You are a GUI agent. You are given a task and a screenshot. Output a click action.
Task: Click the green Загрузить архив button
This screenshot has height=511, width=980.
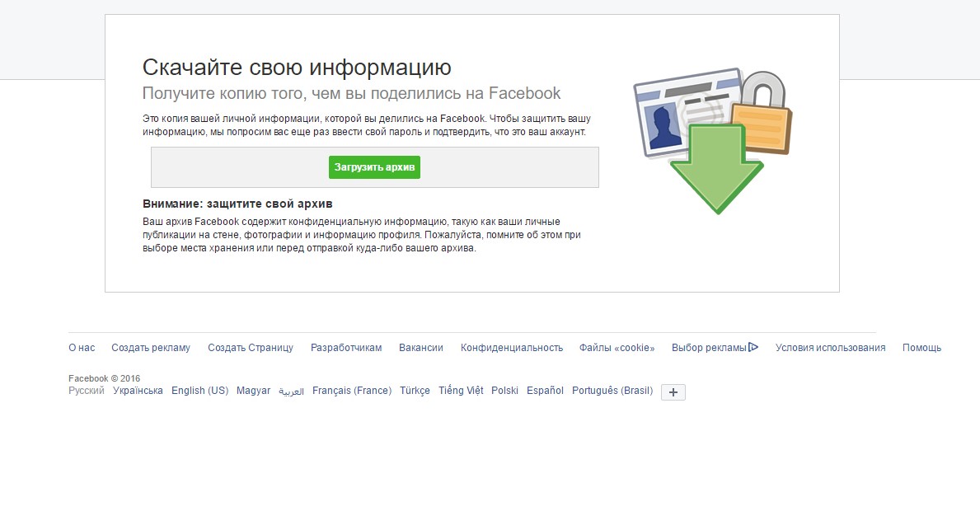[374, 167]
